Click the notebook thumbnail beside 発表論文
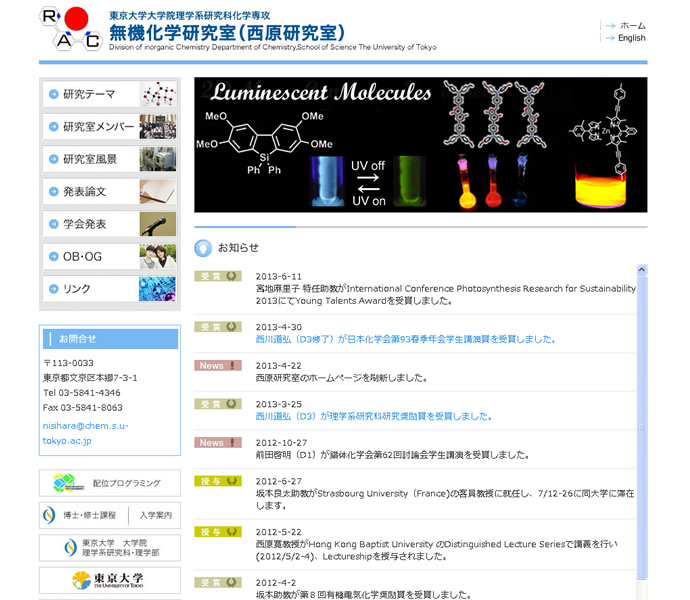The width and height of the screenshot is (690, 600). [x=158, y=191]
